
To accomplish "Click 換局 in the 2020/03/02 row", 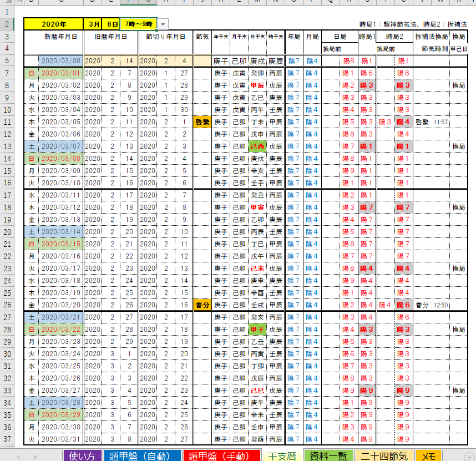I will click(458, 85).
